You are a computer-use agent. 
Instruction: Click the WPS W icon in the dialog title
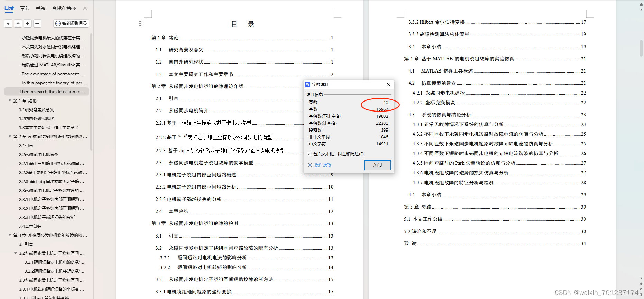pos(308,85)
